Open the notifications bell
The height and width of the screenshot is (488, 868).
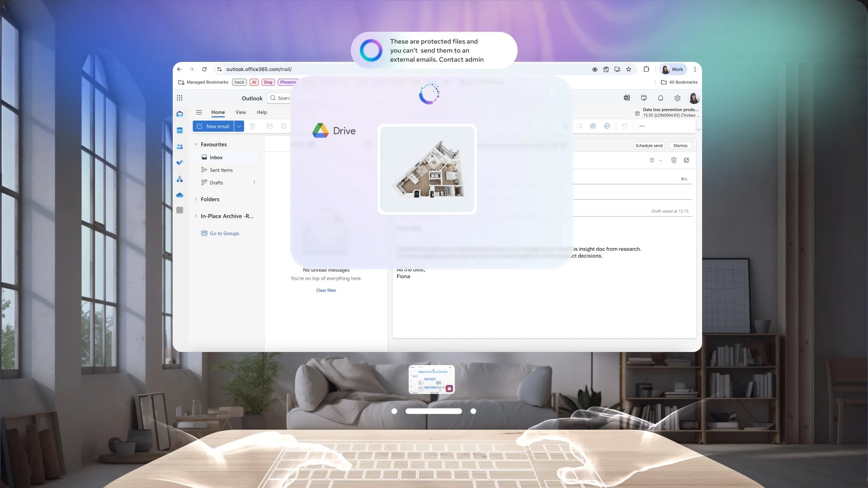pos(660,98)
